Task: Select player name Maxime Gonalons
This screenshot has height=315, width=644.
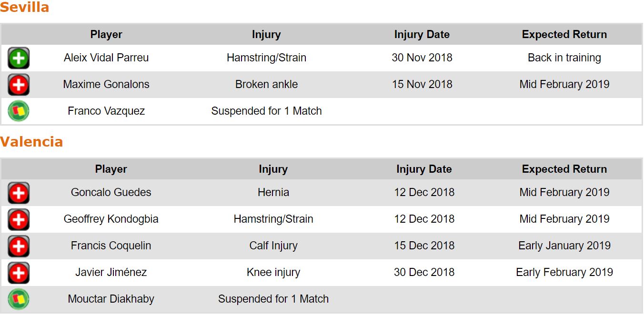Action: pyautogui.click(x=106, y=84)
